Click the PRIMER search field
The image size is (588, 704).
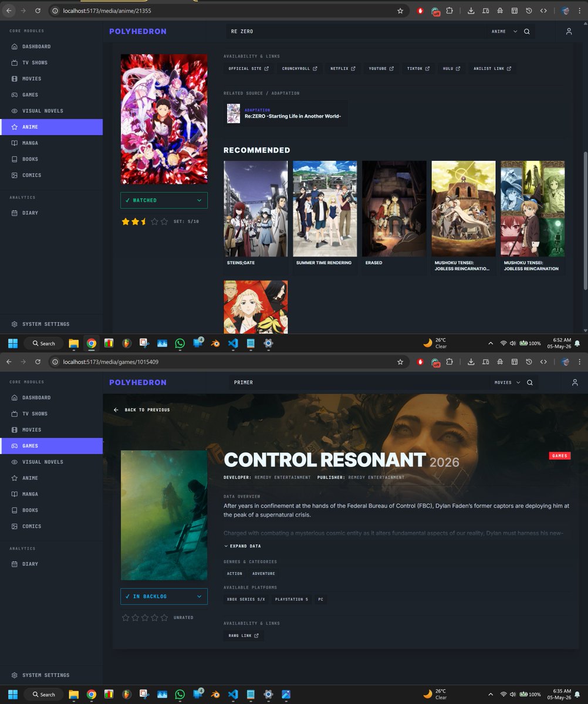point(359,383)
